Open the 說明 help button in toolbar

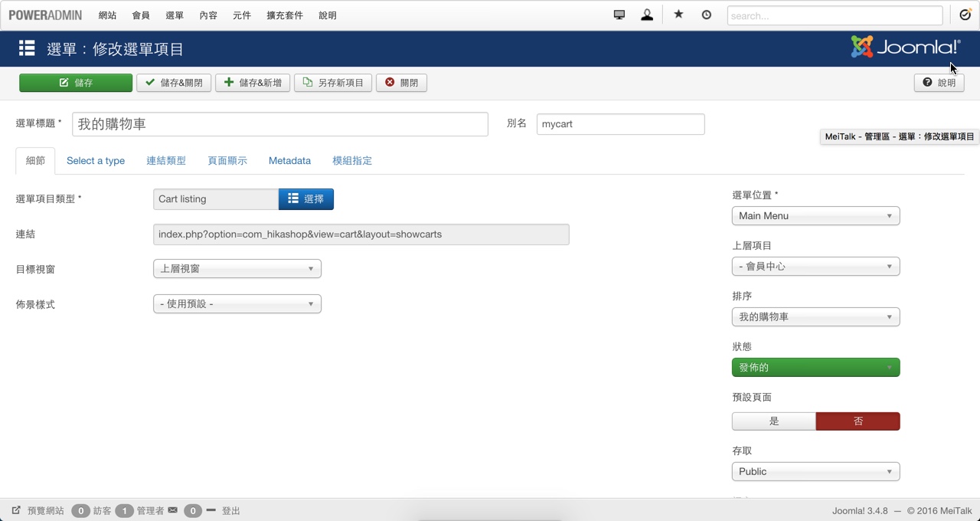click(939, 83)
